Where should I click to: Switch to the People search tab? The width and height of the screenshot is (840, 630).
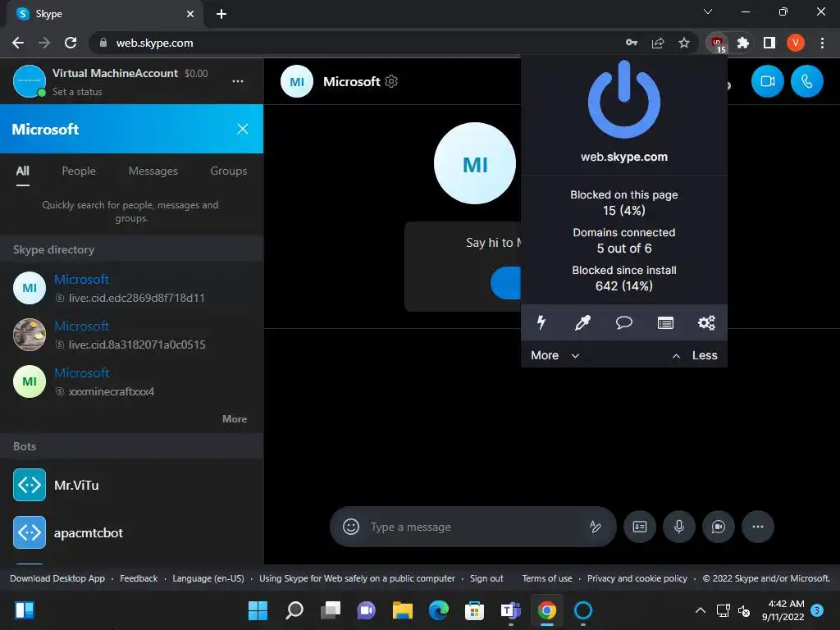pyautogui.click(x=79, y=171)
